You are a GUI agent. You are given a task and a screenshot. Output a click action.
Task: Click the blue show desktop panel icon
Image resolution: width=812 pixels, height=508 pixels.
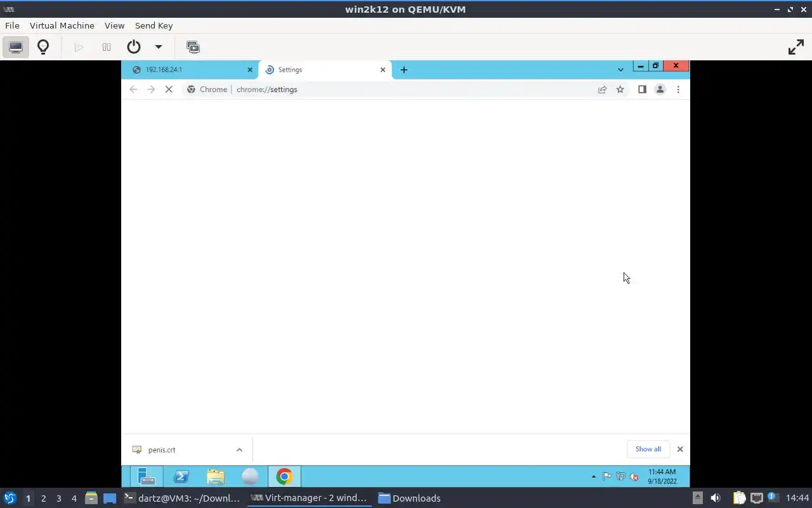click(110, 498)
